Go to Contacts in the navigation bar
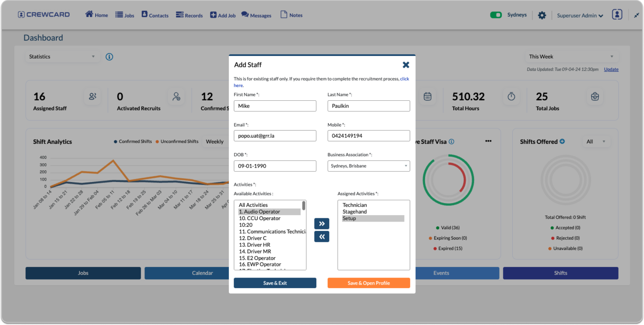This screenshot has height=325, width=644. click(155, 15)
